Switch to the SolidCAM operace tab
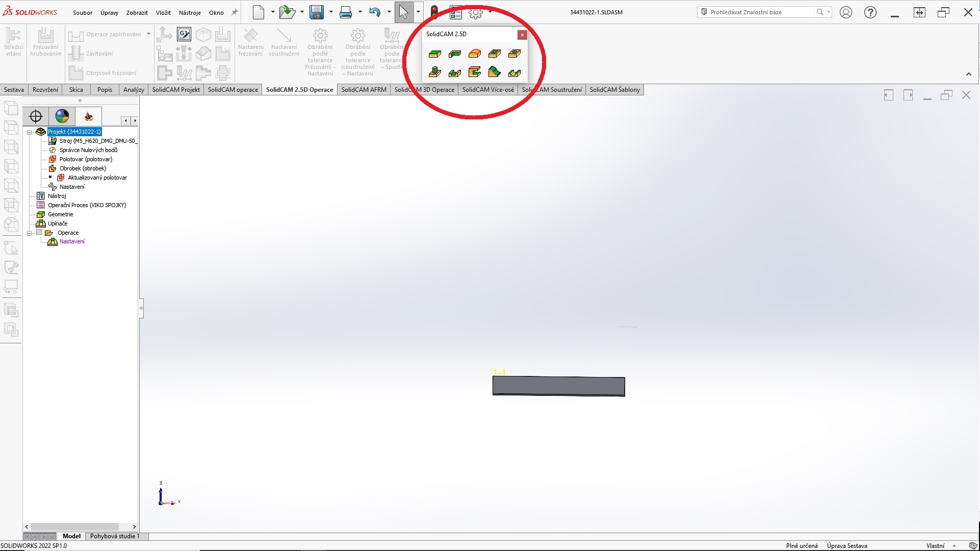Image resolution: width=980 pixels, height=551 pixels. (233, 90)
